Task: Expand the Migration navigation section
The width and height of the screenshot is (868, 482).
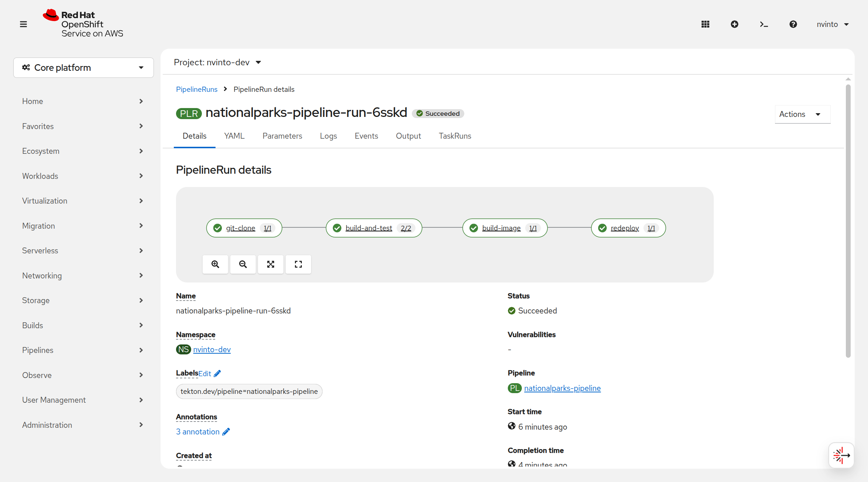Action: tap(83, 226)
